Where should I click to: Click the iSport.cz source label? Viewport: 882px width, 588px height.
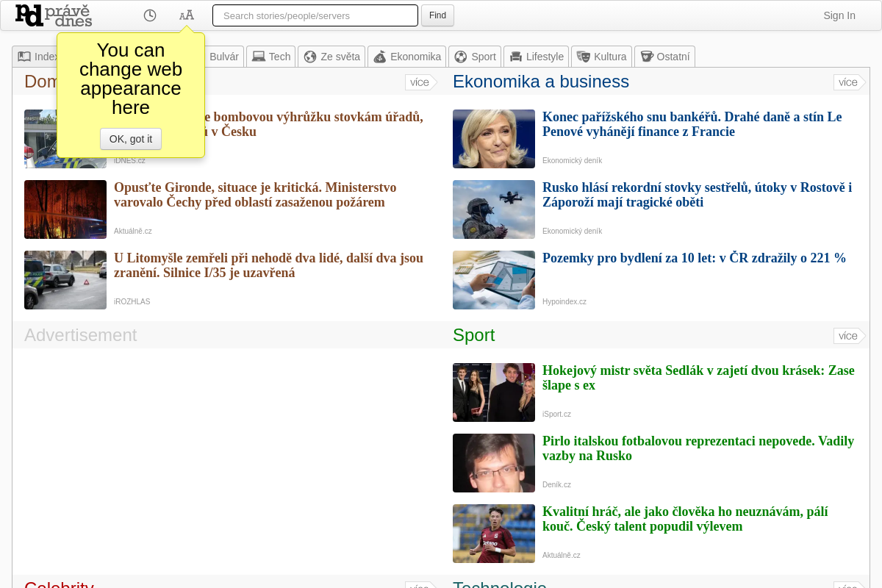pyautogui.click(x=556, y=415)
